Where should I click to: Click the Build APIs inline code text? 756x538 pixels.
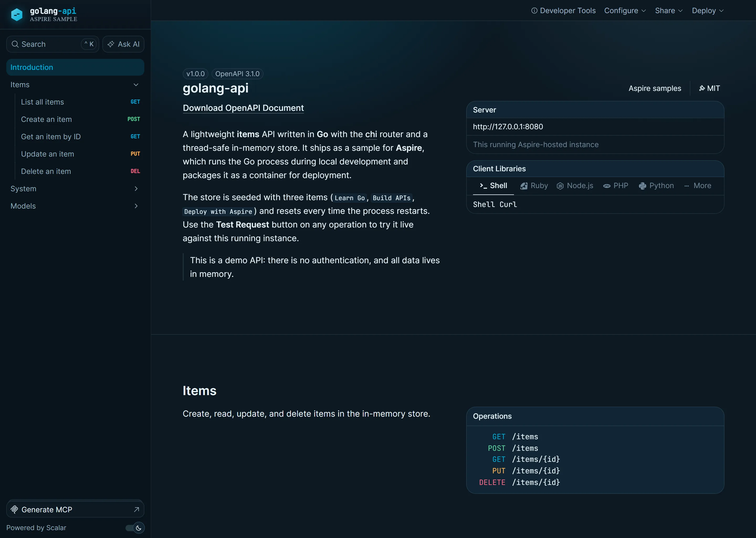391,198
